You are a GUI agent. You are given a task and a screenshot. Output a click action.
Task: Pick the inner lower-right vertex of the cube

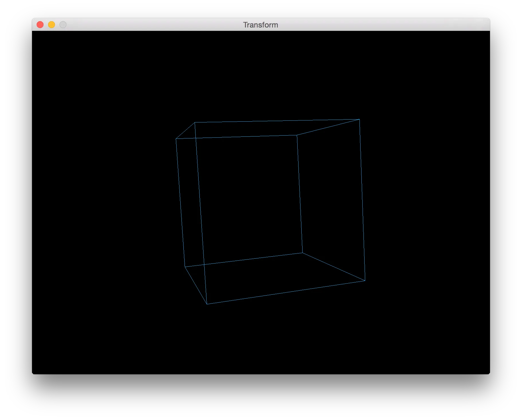pyautogui.click(x=302, y=253)
